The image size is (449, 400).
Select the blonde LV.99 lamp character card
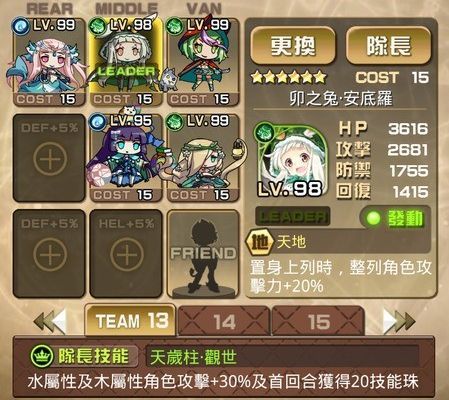coord(203,158)
